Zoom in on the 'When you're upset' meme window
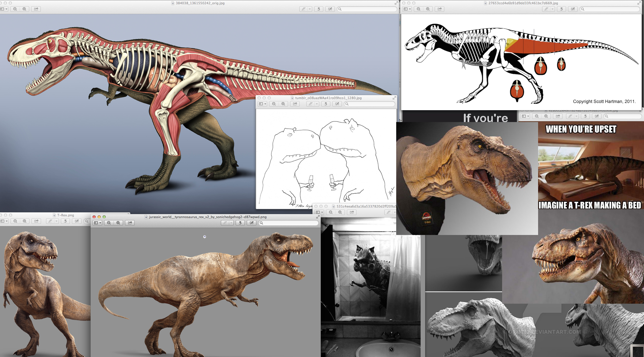 pyautogui.click(x=546, y=116)
